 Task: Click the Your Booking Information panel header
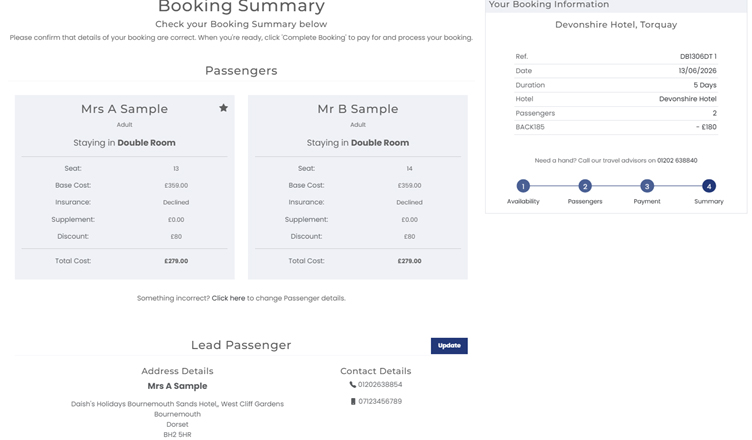tap(616, 5)
